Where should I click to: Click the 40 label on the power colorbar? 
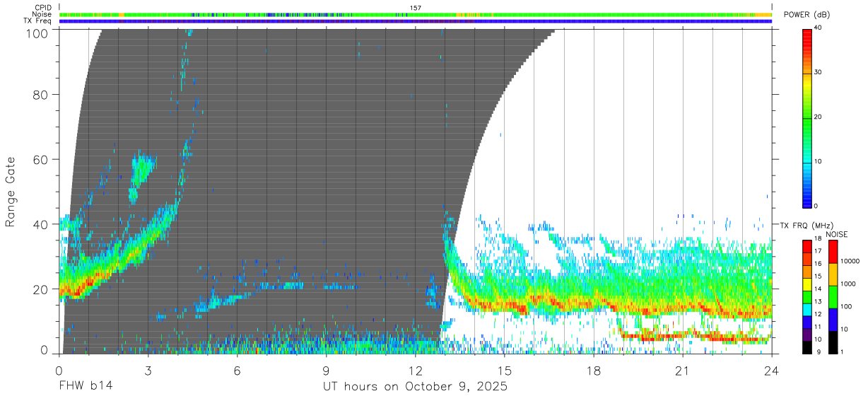click(x=819, y=28)
